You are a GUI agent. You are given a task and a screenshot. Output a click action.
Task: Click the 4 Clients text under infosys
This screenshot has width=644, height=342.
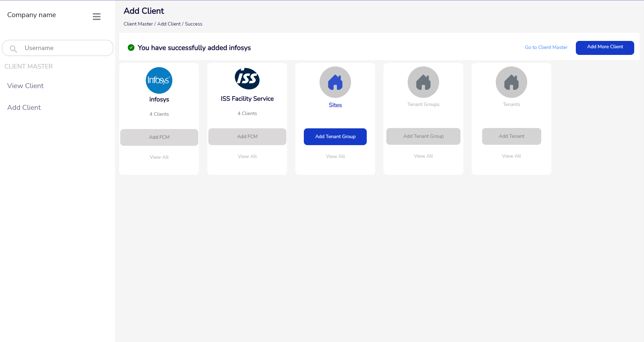point(159,114)
